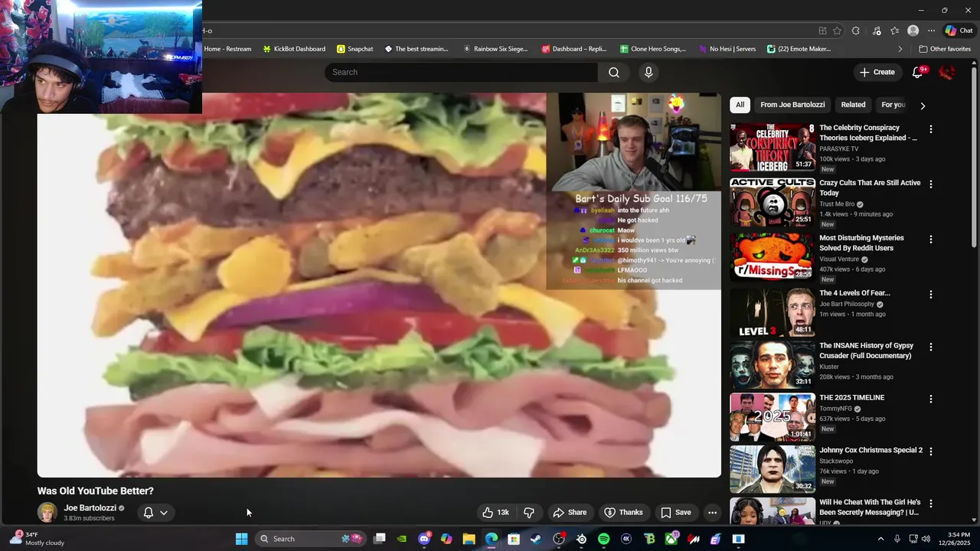Viewport: 980px width, 551px height.
Task: Play THE 2025 TIMELINE thumbnail
Action: coord(773,417)
